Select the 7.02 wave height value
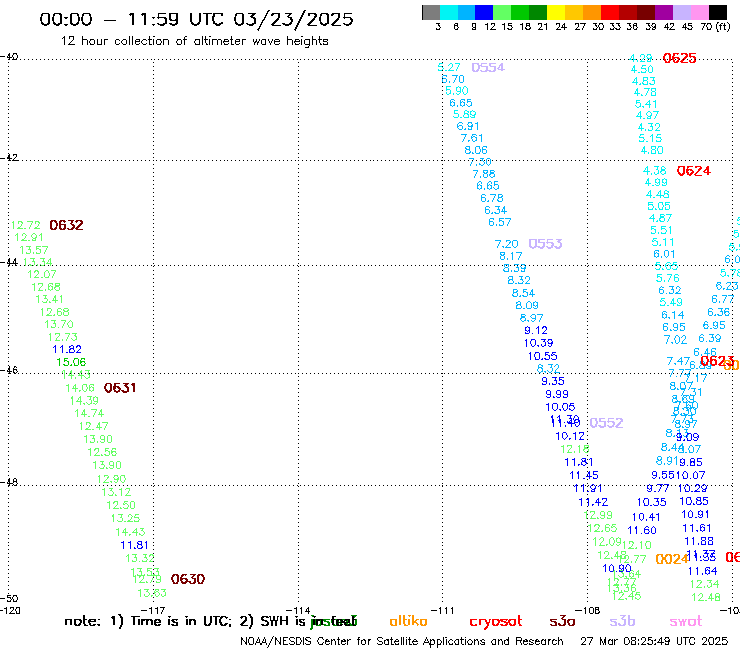This screenshot has height=650, width=740. tap(675, 340)
